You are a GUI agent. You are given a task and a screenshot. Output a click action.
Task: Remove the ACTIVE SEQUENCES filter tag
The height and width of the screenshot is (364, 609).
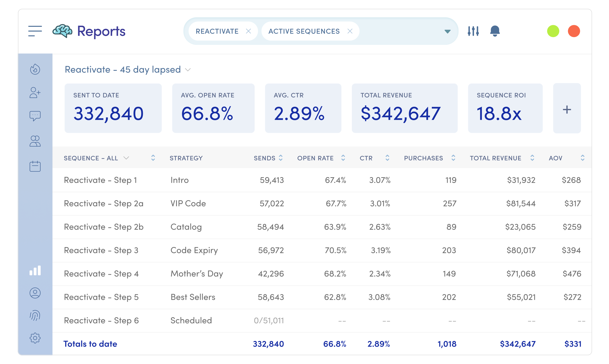tap(350, 31)
